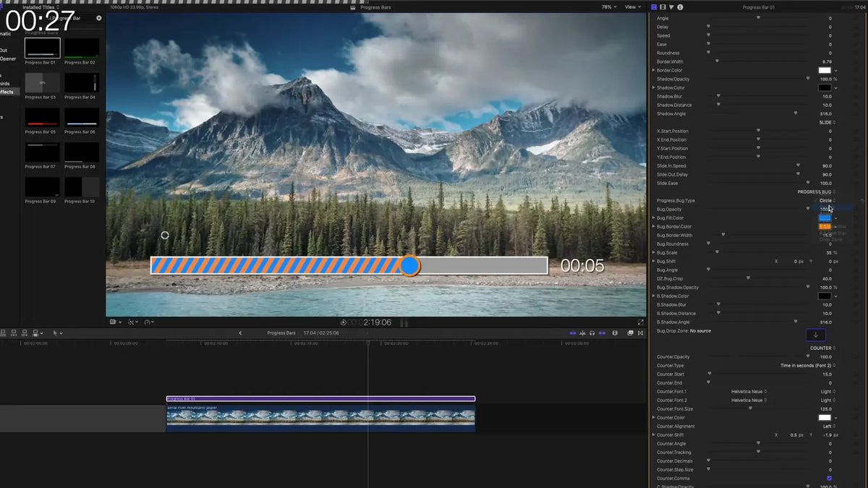Click the play button beside timecode

coord(344,322)
